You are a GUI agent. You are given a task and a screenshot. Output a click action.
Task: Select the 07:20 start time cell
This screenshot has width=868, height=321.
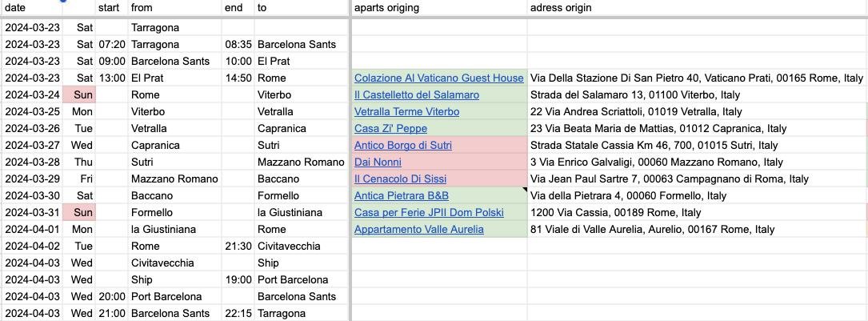(112, 45)
